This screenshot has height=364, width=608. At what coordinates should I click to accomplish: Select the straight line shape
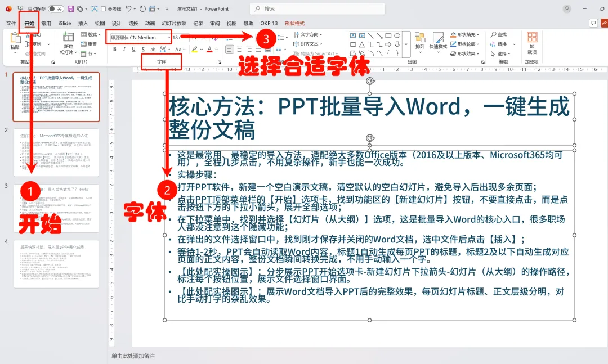[x=370, y=35]
